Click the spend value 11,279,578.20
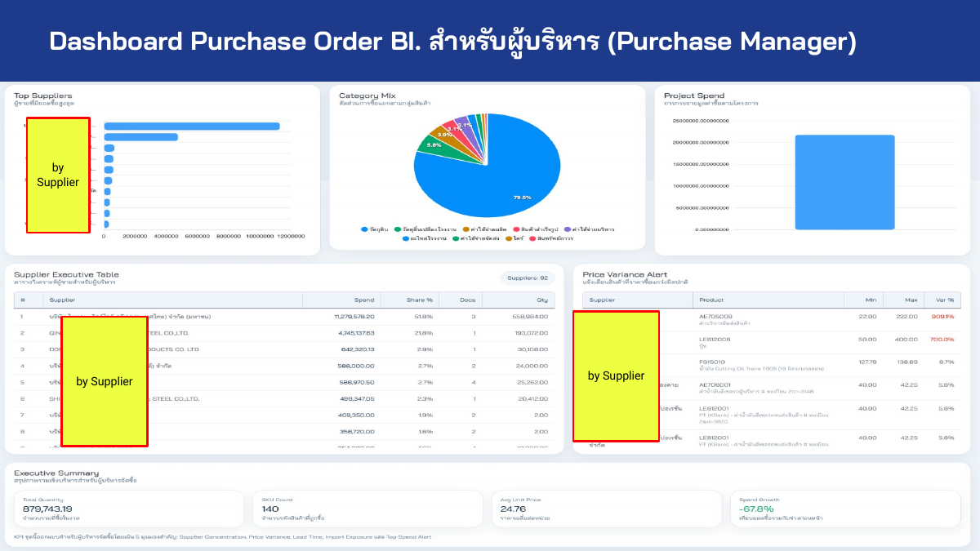Screen dimensions: 980x551 tap(354, 316)
